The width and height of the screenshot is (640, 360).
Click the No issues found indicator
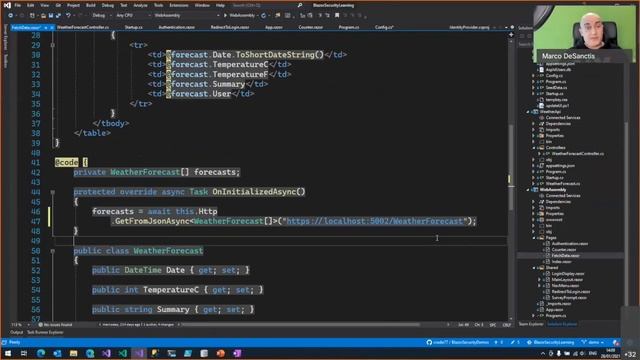(56, 325)
